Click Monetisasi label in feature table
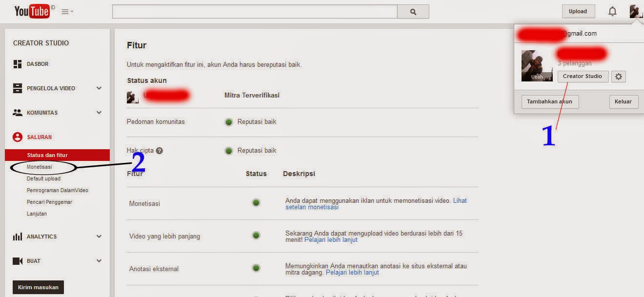 pos(144,204)
